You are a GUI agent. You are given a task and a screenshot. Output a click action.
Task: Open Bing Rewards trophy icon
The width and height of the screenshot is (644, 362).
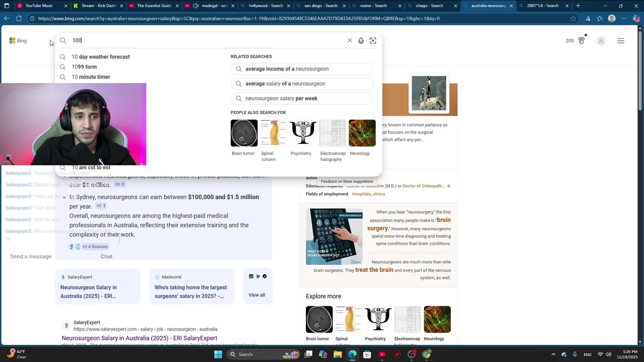tap(582, 40)
